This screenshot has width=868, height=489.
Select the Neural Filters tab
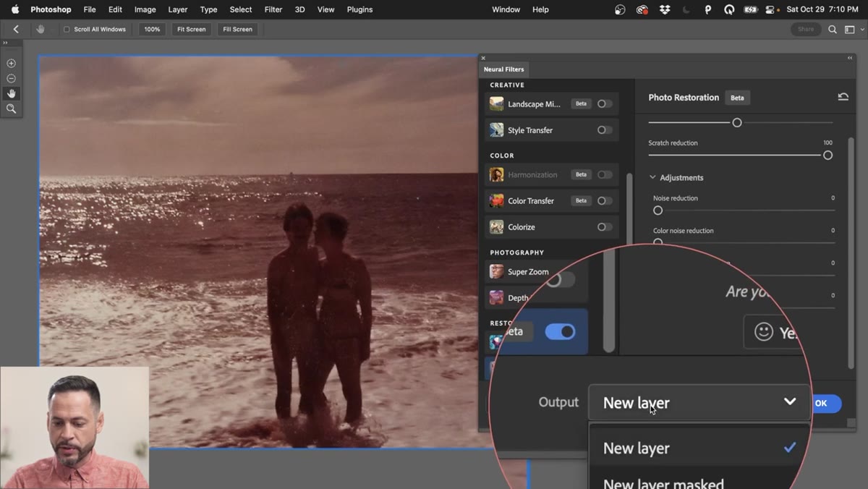503,69
